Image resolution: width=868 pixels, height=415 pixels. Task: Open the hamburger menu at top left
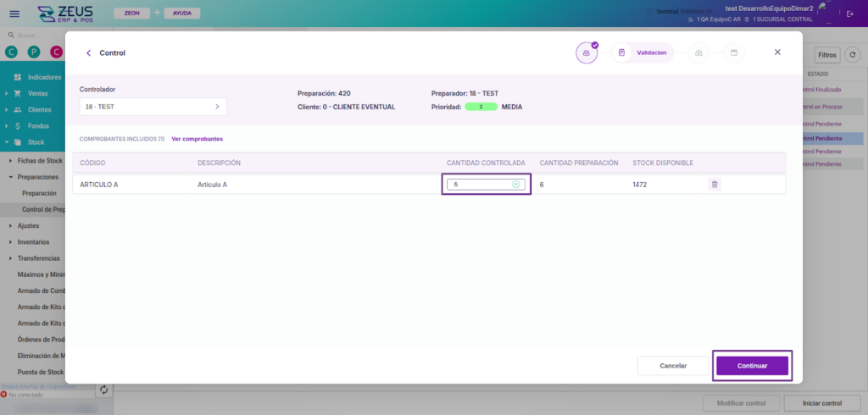[14, 14]
